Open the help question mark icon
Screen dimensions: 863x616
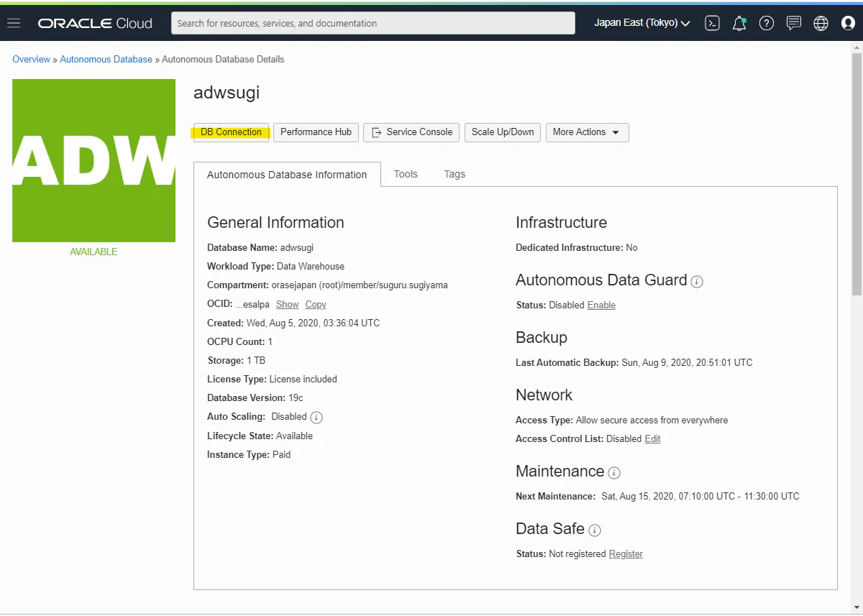(x=767, y=23)
